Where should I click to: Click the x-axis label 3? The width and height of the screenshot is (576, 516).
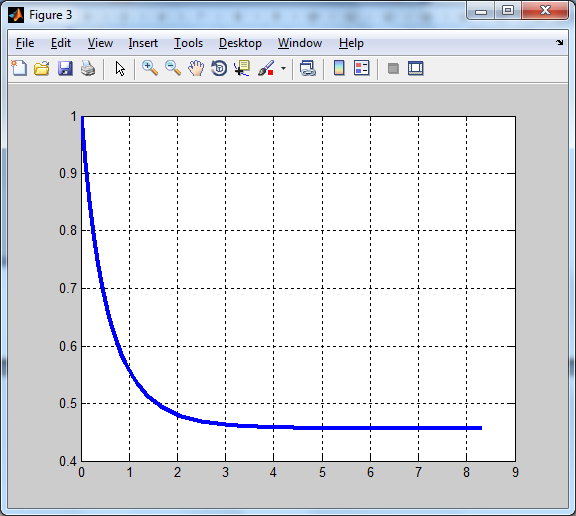225,472
